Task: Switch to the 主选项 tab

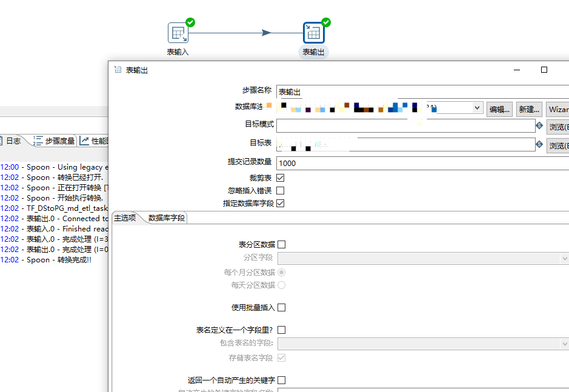Action: click(x=125, y=218)
